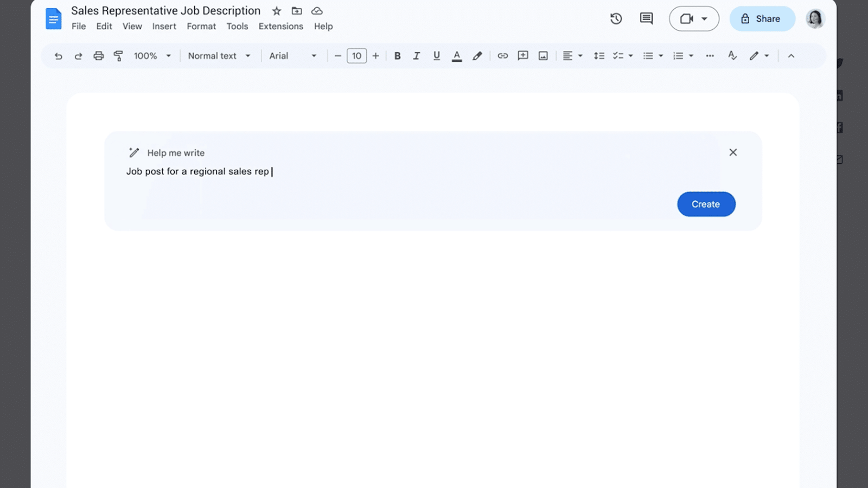Screen dimensions: 868x488
Task: Select the paint format tool
Action: pyautogui.click(x=118, y=55)
